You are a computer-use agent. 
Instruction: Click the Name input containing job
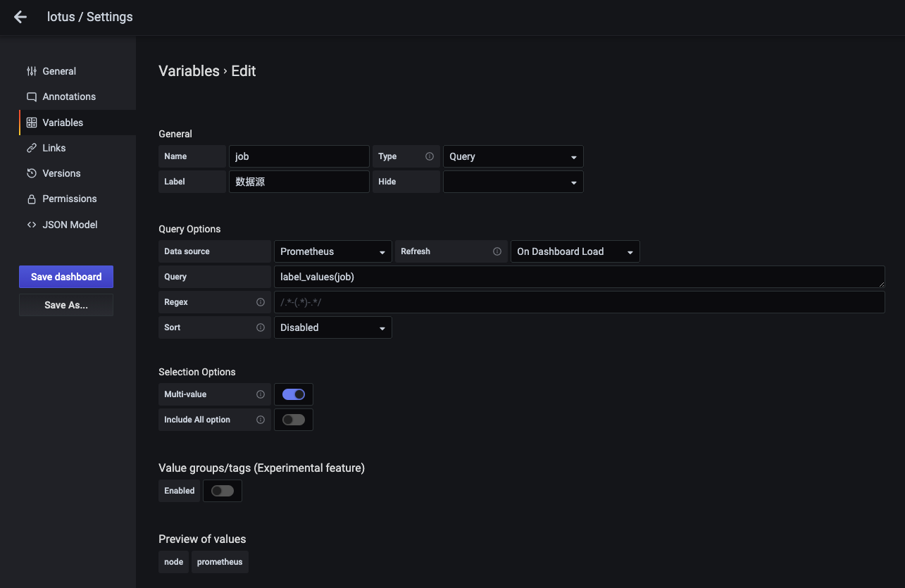tap(299, 156)
